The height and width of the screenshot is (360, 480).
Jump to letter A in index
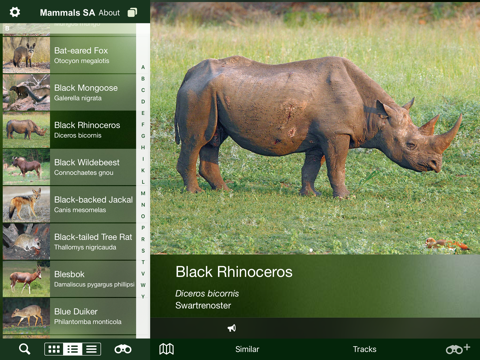pyautogui.click(x=143, y=67)
